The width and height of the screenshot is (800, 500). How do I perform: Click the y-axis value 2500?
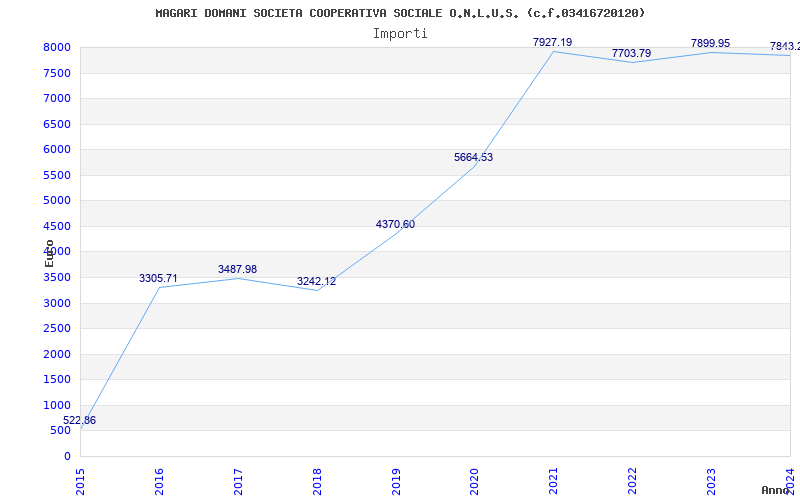click(57, 329)
